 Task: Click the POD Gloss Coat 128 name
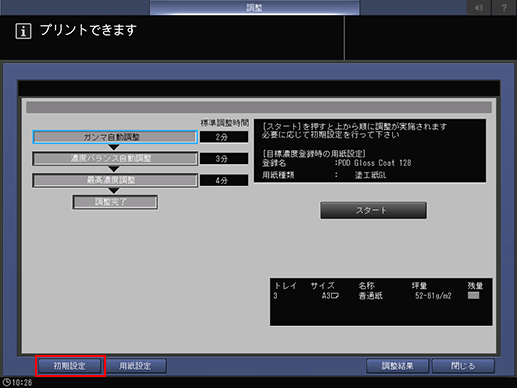coord(375,163)
